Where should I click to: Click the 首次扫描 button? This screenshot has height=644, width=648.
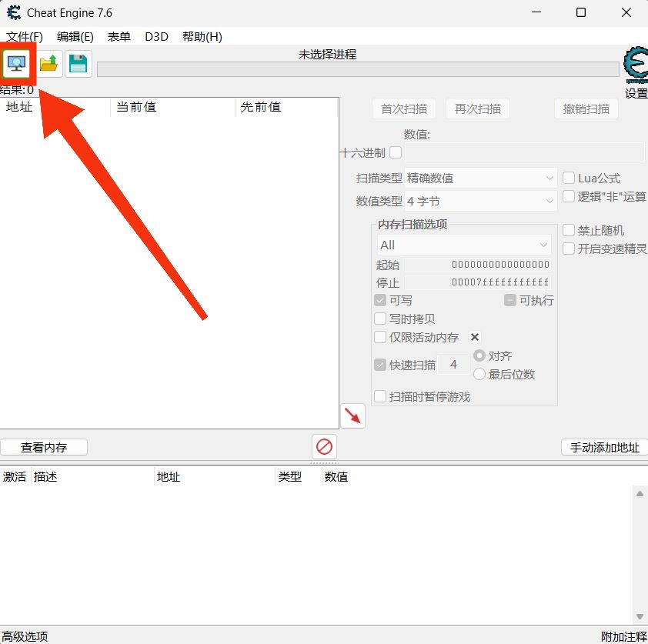404,108
